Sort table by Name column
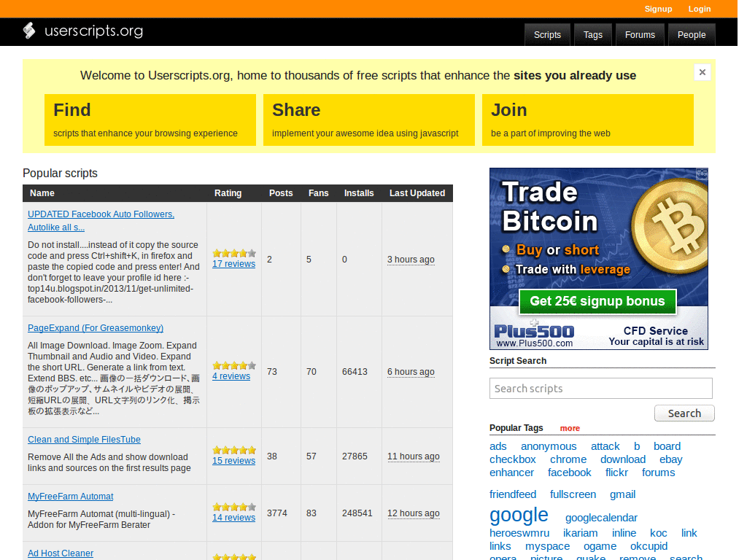747x560 pixels. pos(42,193)
